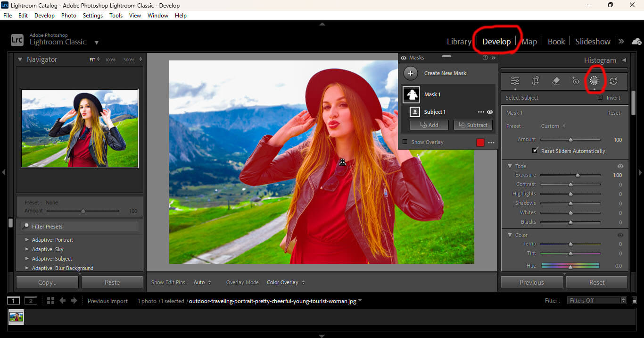Screen dimensions: 644x338
Task: Click the Subtract mask button
Action: (473, 125)
